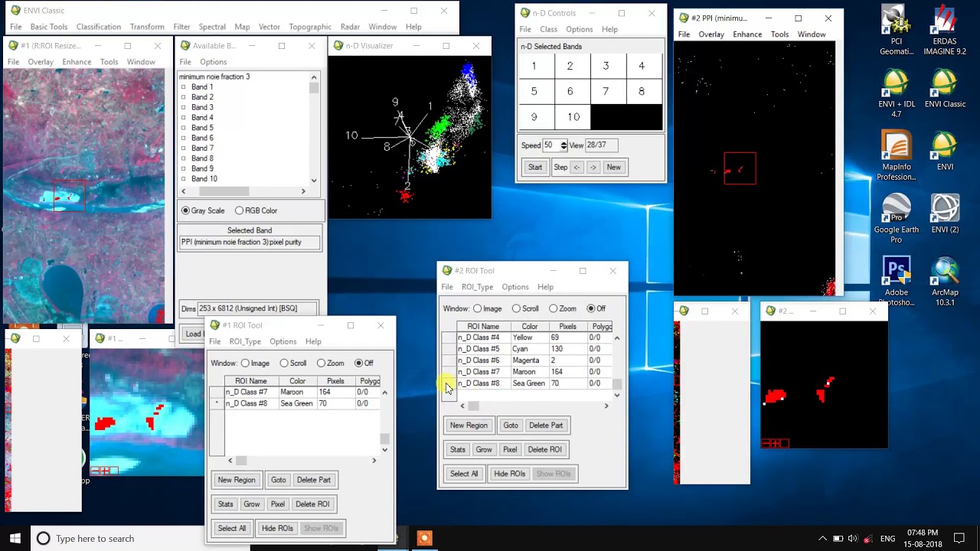Open the taskbar volume icon
The image size is (980, 551).
(852, 539)
